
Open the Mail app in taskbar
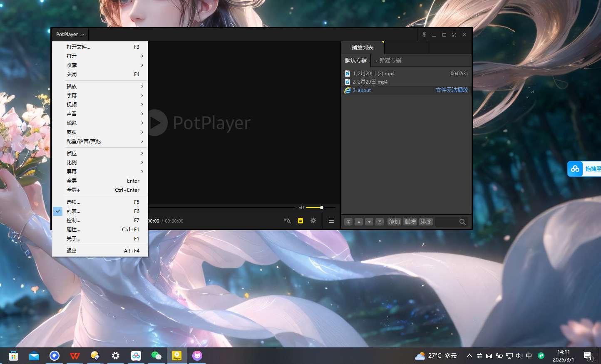pos(34,356)
